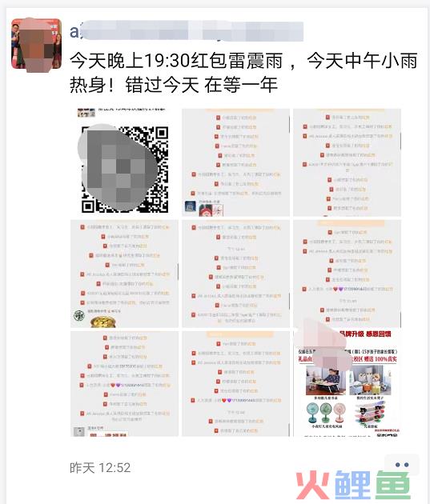Image resolution: width=430 pixels, height=504 pixels.
Task: Click the small avatar icon in top-middle thumbnail
Action: coord(191,206)
